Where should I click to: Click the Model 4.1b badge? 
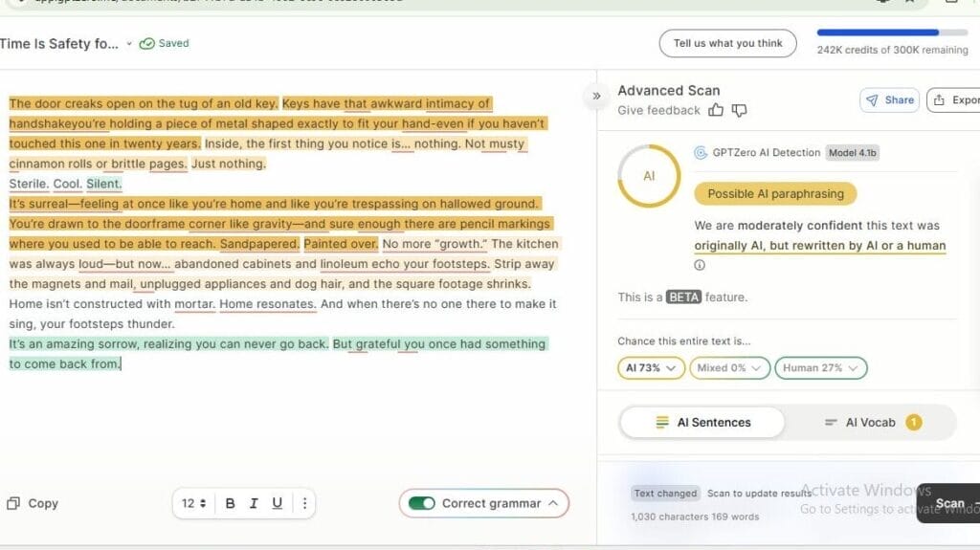(x=853, y=152)
